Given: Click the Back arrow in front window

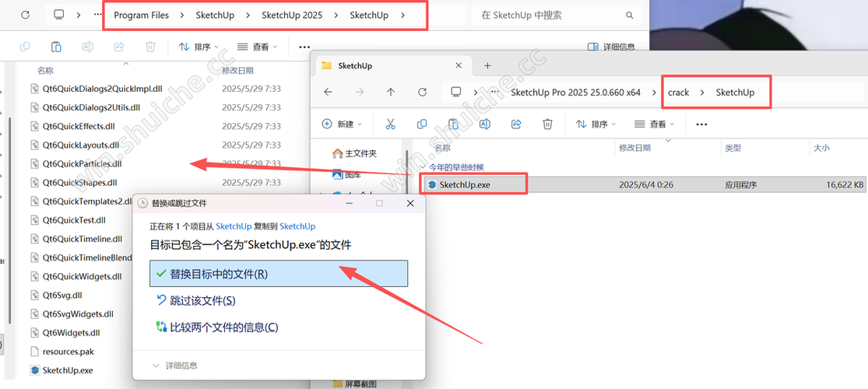Looking at the screenshot, I should [328, 93].
